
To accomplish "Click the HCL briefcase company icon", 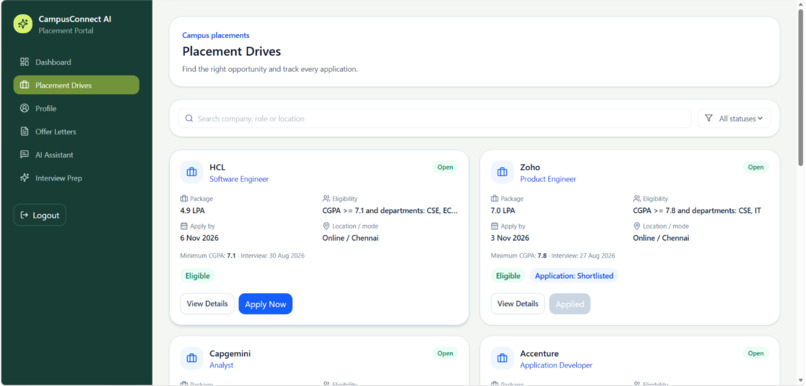I will pos(192,172).
